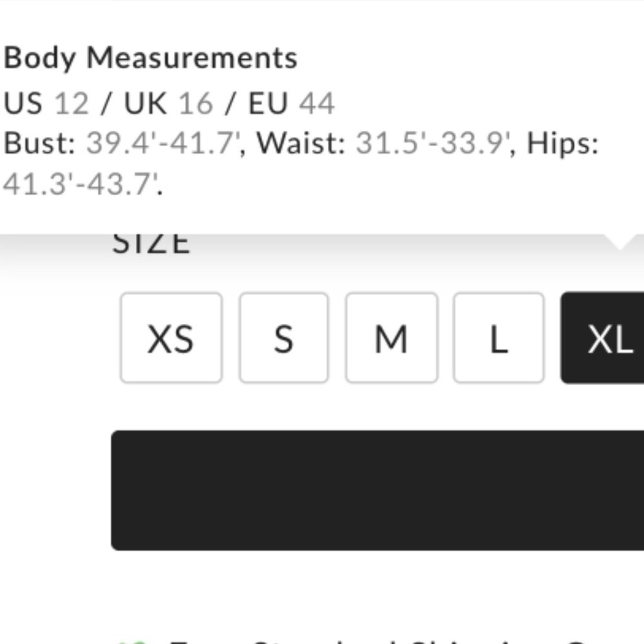Select size L

pyautogui.click(x=499, y=337)
